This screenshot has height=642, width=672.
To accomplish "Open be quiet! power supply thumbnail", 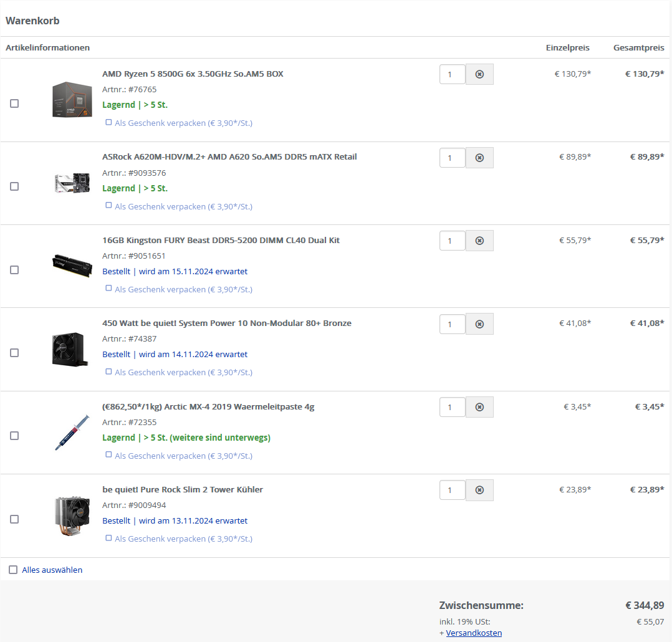I will (70, 349).
